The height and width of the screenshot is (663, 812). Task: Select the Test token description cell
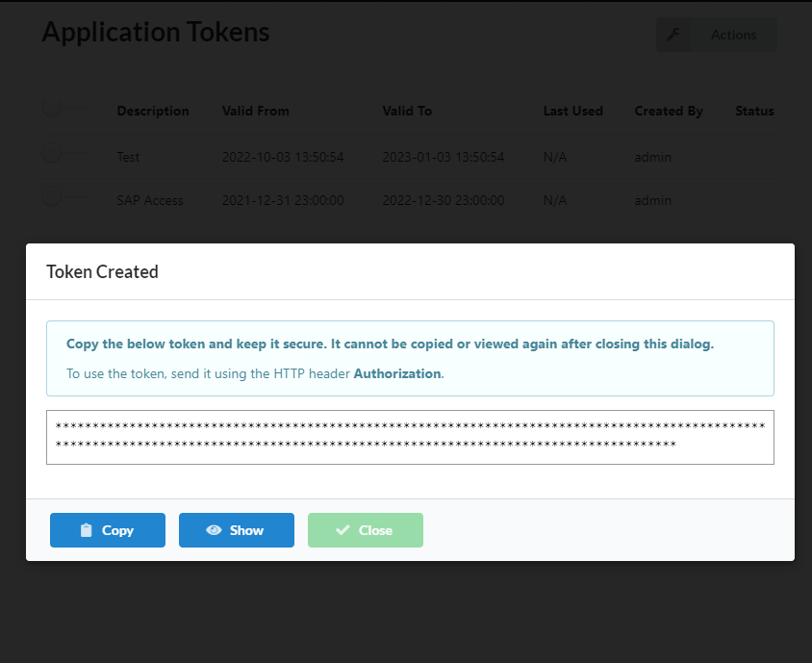click(x=128, y=157)
